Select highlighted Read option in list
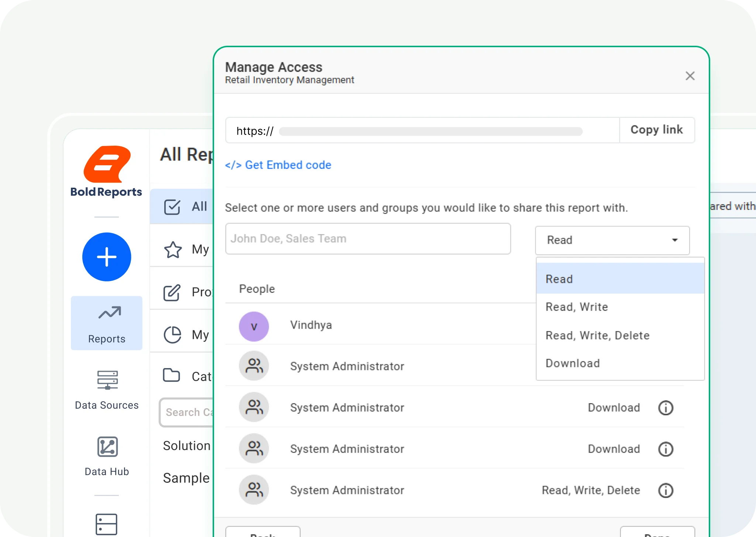This screenshot has height=537, width=756. coord(559,279)
